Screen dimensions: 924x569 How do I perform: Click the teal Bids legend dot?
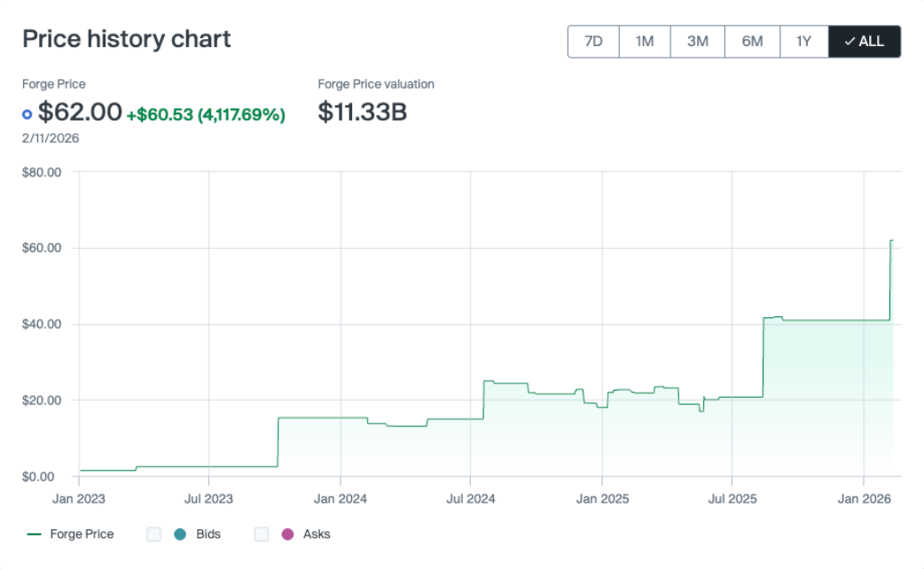click(180, 534)
